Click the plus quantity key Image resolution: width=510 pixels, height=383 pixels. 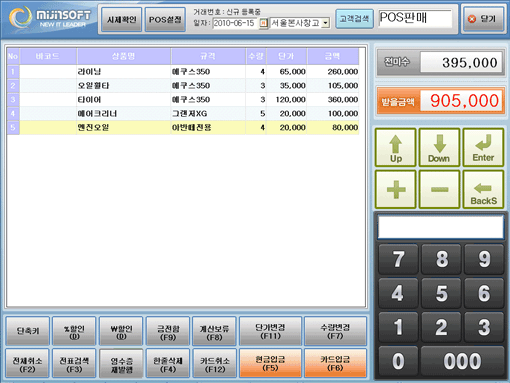coord(396,190)
